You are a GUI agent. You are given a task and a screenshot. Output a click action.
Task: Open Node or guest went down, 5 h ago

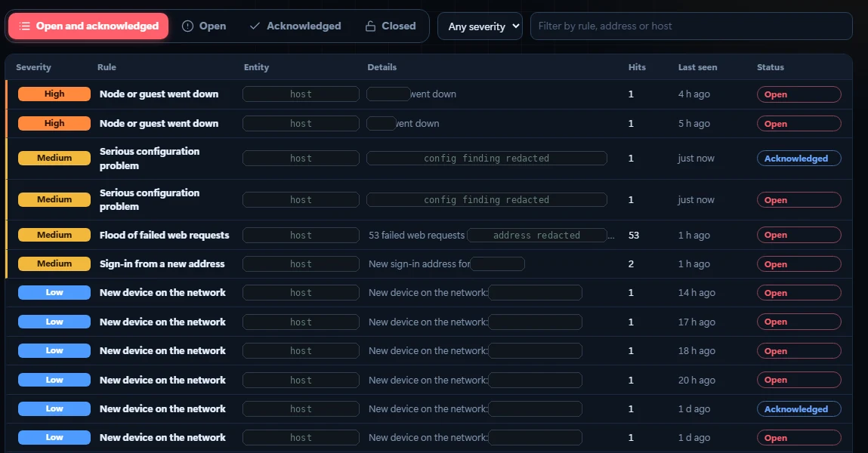coord(159,123)
